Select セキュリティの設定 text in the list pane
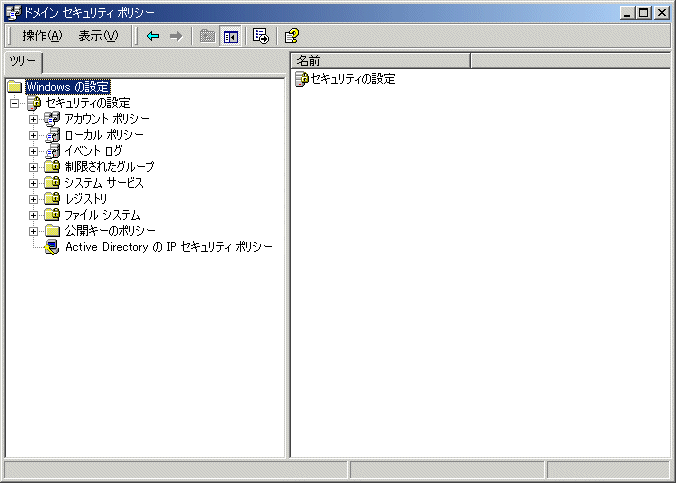Image resolution: width=676 pixels, height=483 pixels. click(x=353, y=79)
